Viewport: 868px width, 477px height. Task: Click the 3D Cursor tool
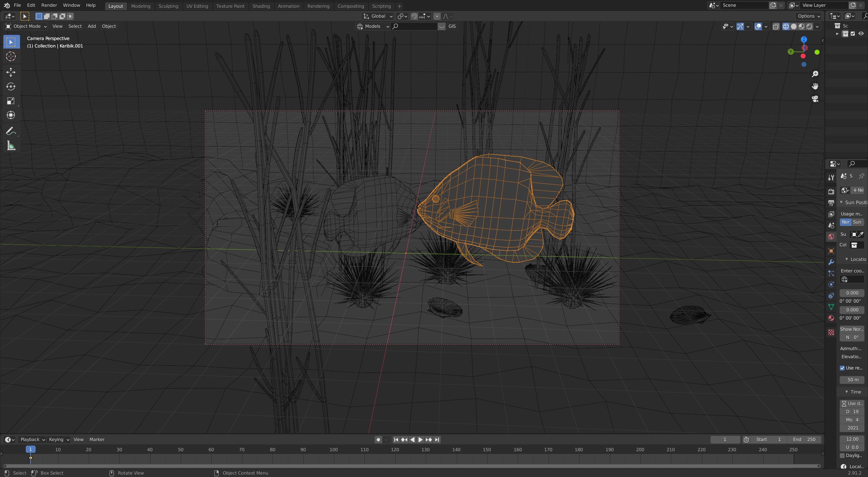point(11,56)
